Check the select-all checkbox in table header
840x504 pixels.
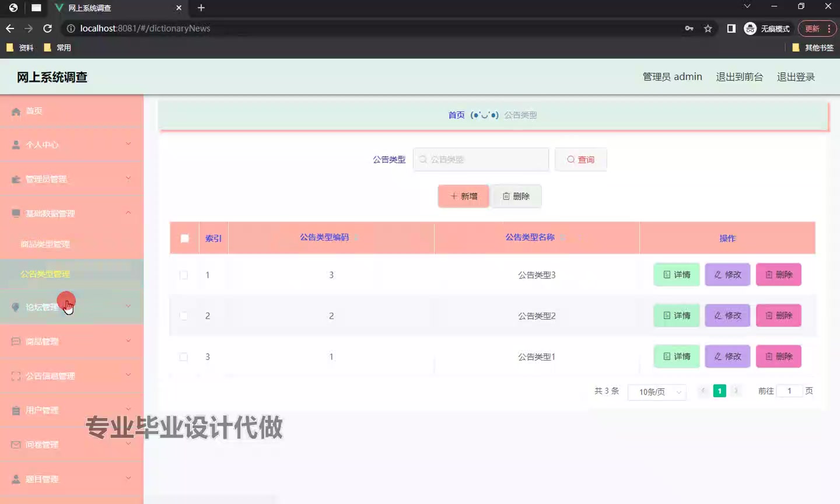pyautogui.click(x=184, y=238)
